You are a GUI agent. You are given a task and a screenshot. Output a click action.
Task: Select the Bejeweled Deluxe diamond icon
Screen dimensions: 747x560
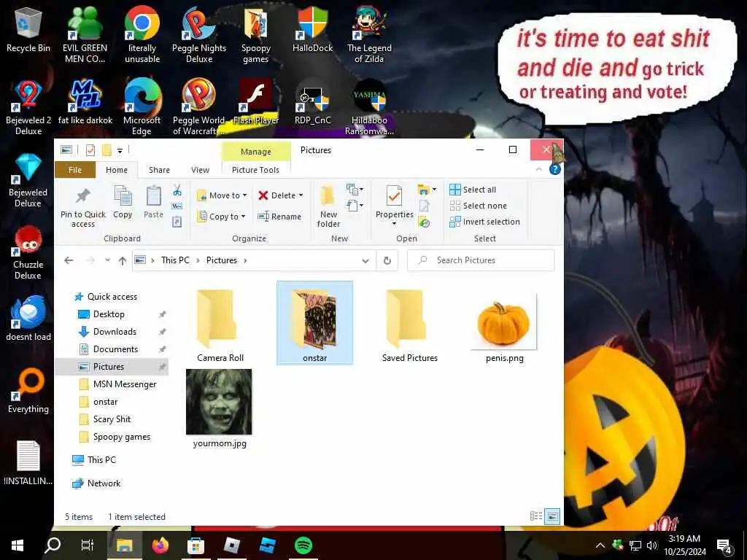point(28,181)
